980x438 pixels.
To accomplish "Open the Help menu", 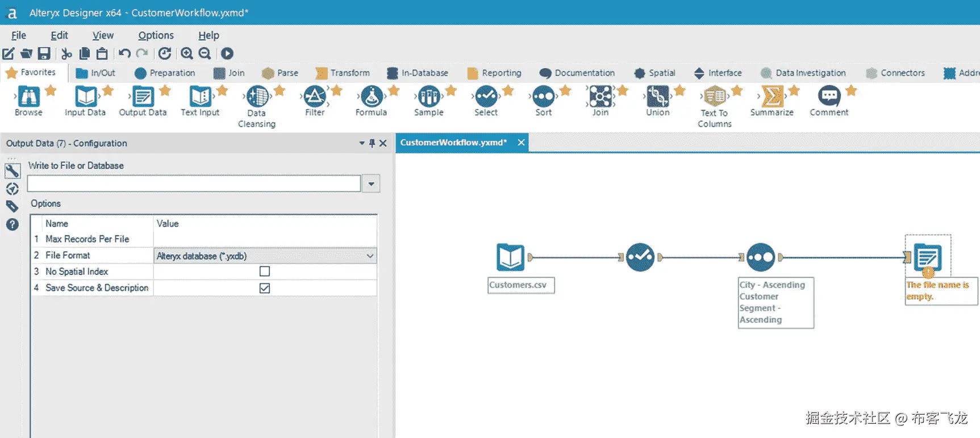I will tap(208, 35).
